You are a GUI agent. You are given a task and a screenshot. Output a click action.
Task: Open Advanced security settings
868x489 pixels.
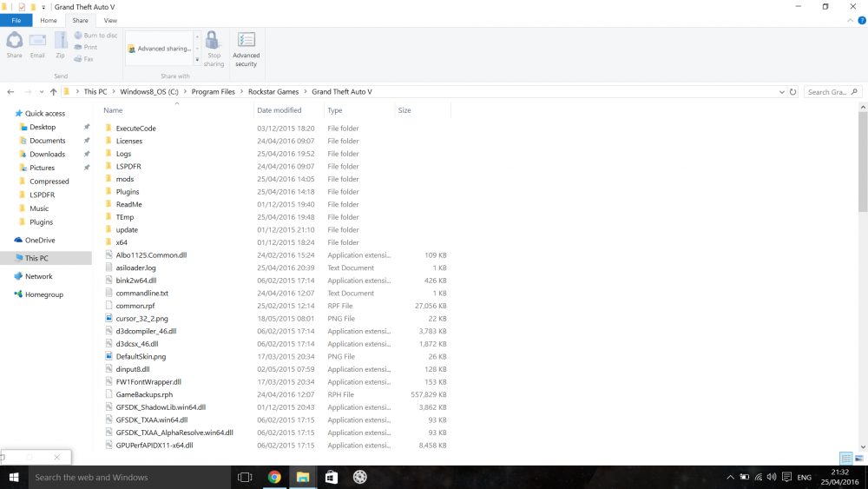(x=246, y=49)
